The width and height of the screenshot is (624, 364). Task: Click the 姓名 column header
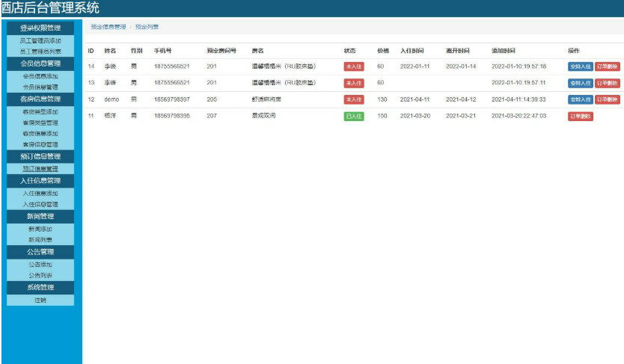click(110, 51)
